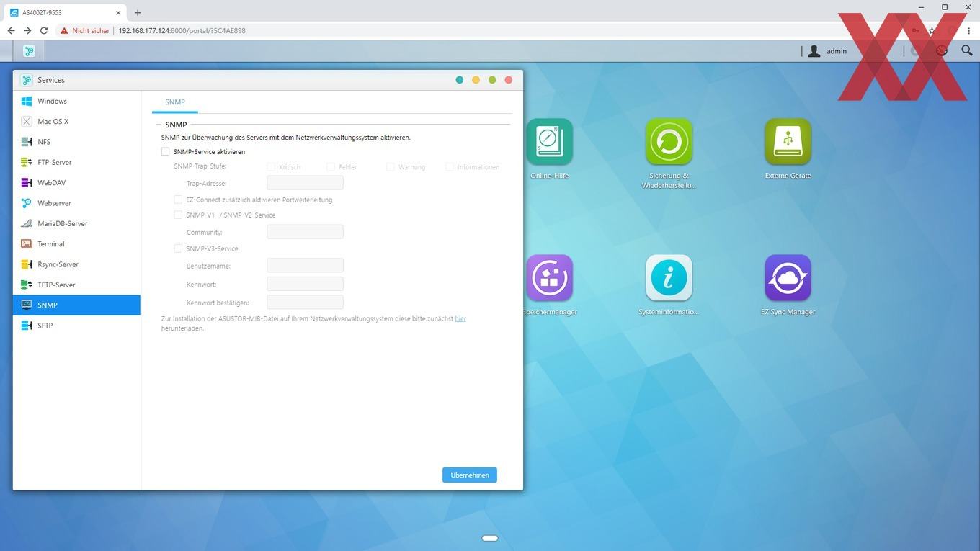Reload the browser page
980x551 pixels.
click(x=44, y=31)
